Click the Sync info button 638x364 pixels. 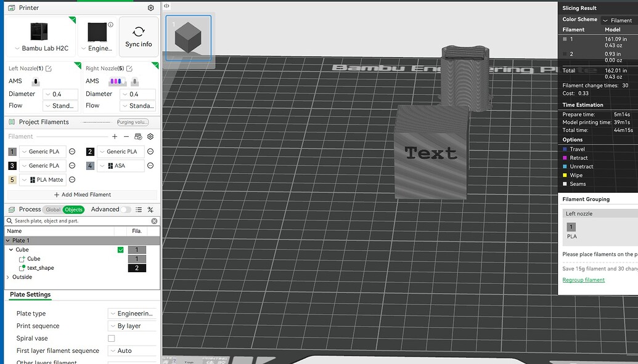[x=138, y=36]
